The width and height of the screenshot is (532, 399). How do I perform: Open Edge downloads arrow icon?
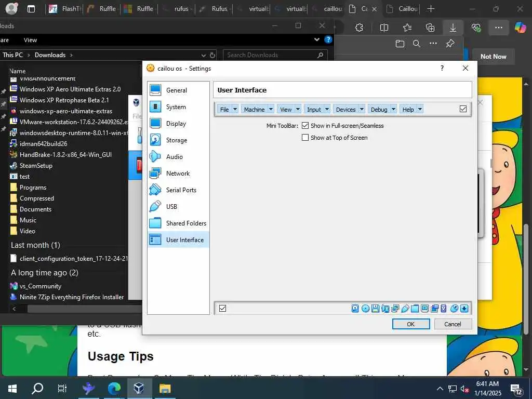(453, 28)
